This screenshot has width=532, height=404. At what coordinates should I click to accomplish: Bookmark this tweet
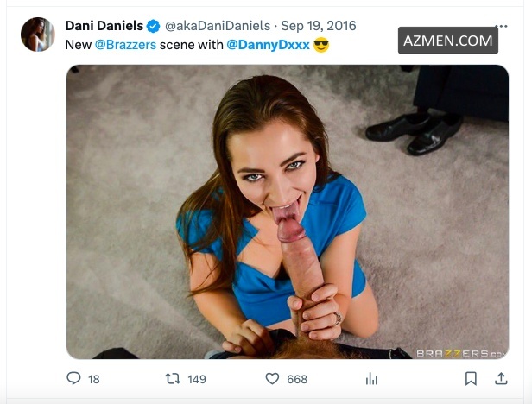click(x=471, y=378)
